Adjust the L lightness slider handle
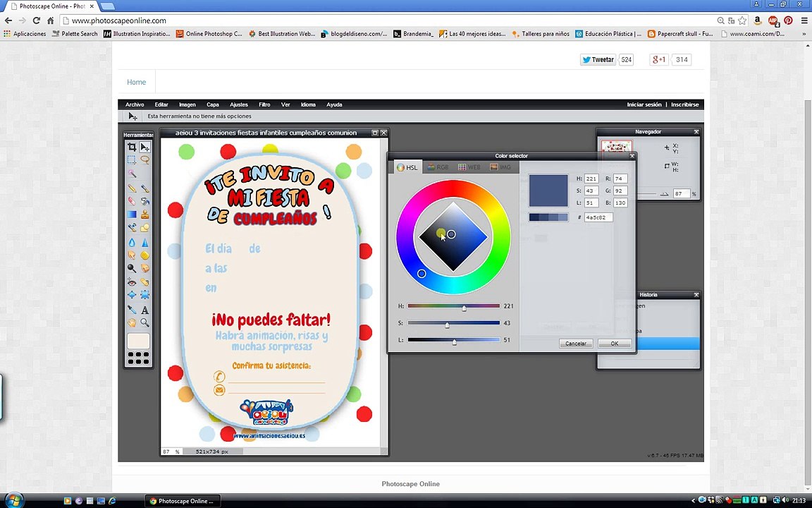The image size is (812, 508). [x=454, y=342]
